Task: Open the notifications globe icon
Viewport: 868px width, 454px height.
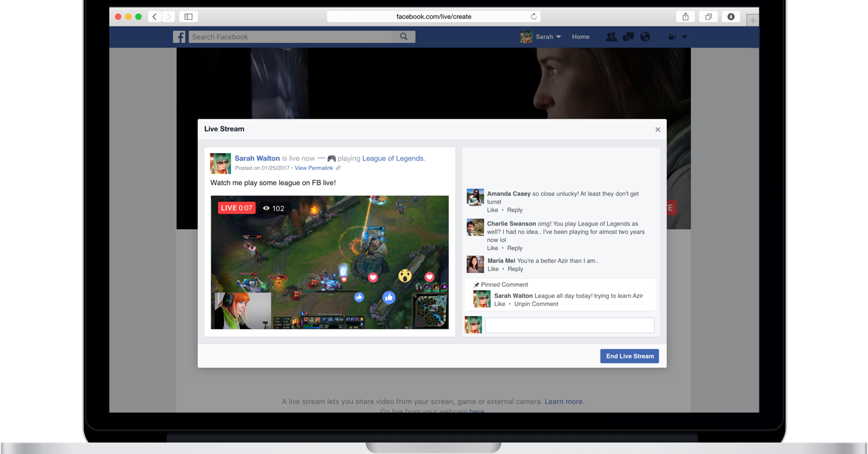Action: (645, 37)
